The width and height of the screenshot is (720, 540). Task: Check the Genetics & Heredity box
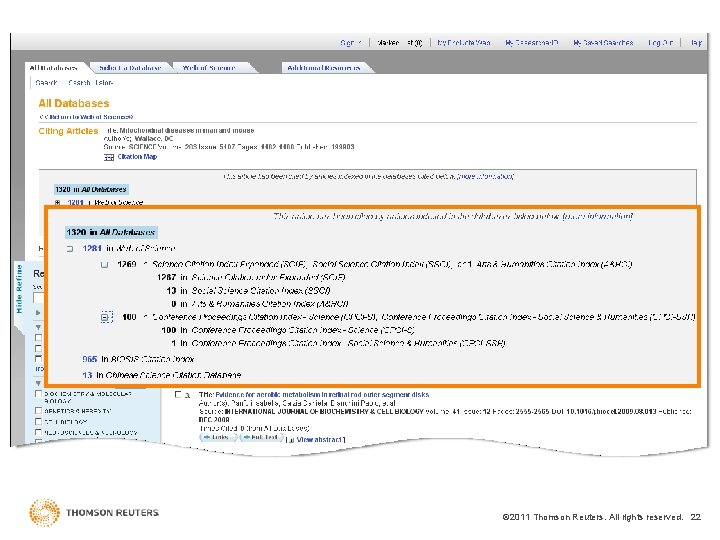coord(39,411)
